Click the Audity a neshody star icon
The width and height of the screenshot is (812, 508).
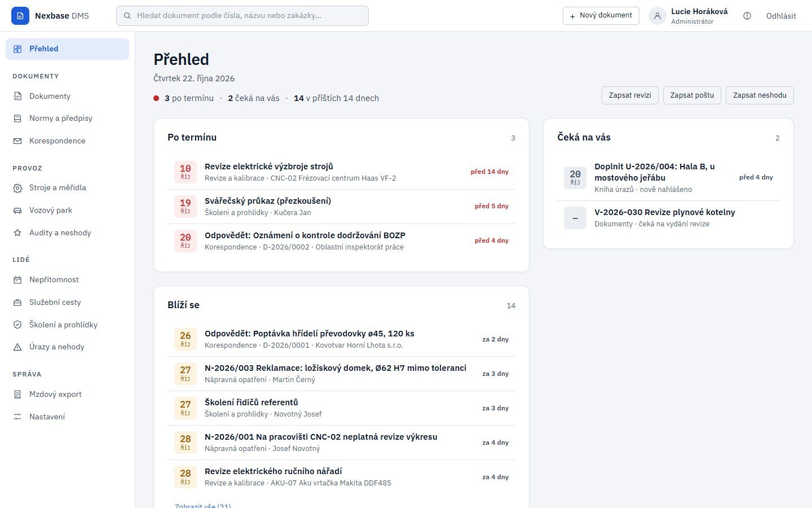tap(17, 233)
